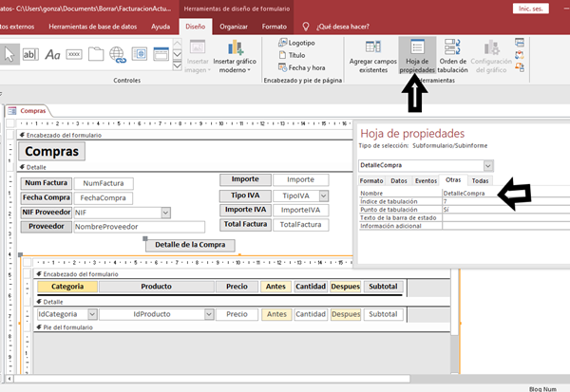Expand the DetalleCompra selection dropdown
Image resolution: width=570 pixels, height=392 pixels.
coord(488,165)
